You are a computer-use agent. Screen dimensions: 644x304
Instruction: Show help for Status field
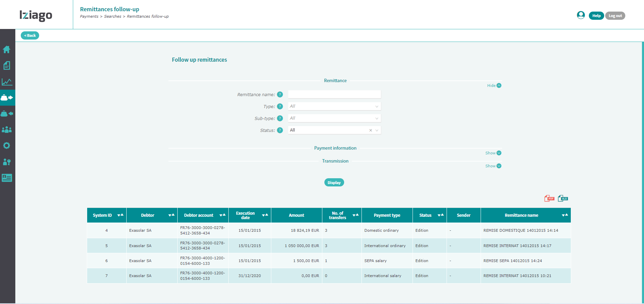click(x=280, y=130)
